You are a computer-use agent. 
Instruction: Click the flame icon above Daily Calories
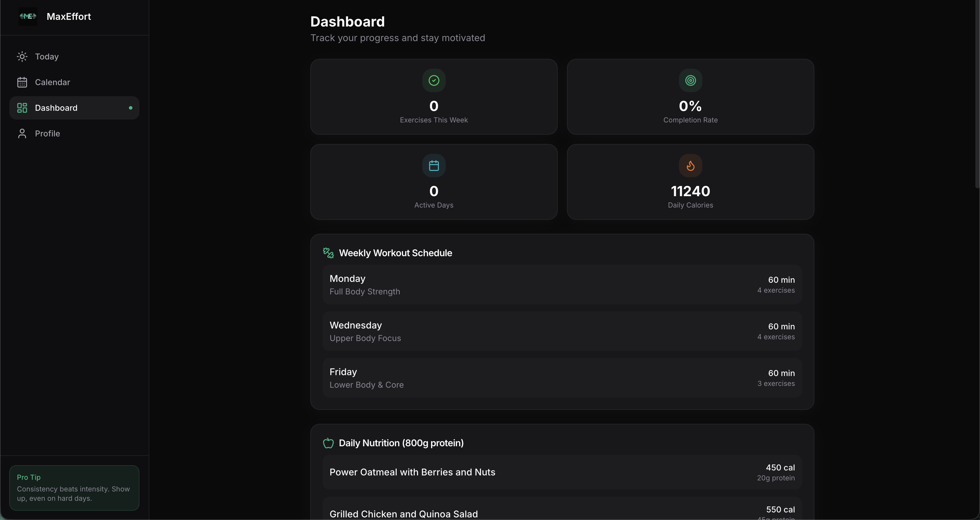click(690, 165)
